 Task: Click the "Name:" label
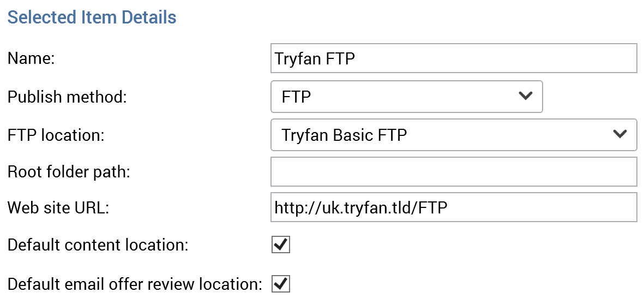[x=32, y=59]
